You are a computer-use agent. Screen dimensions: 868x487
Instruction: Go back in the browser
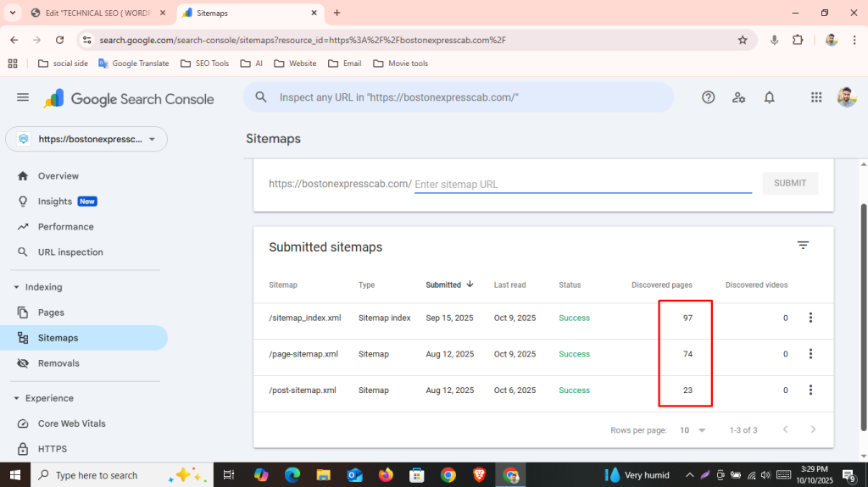click(14, 40)
